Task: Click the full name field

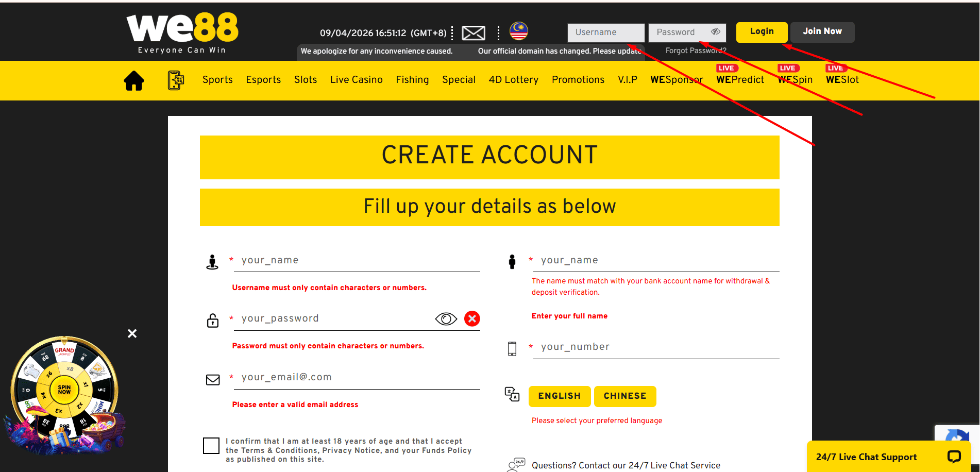Action: click(x=656, y=261)
